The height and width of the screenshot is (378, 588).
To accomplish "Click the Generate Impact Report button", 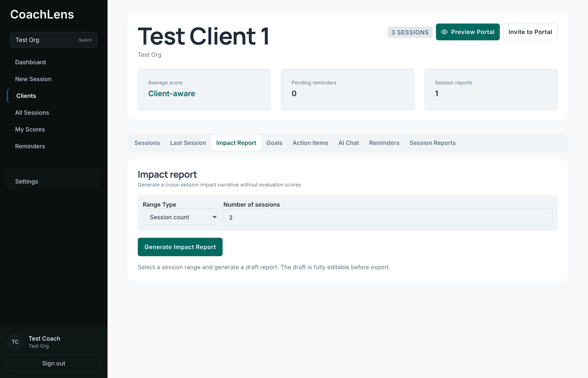I will (x=180, y=247).
